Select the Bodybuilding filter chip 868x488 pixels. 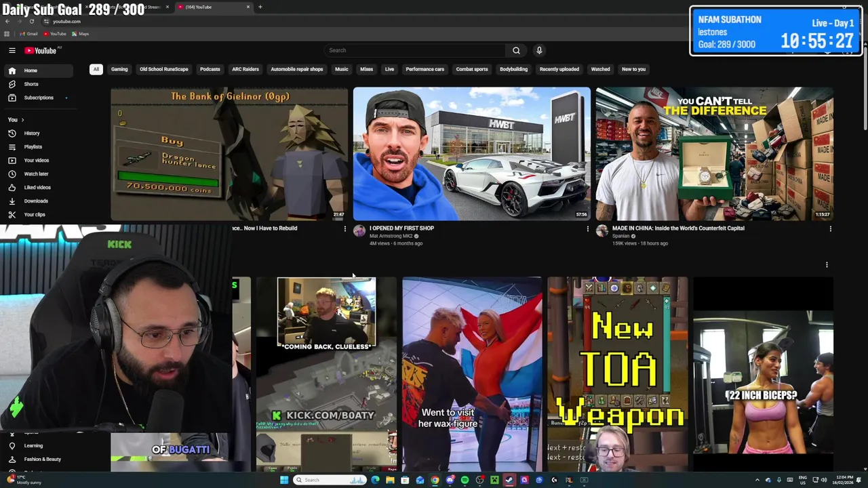pyautogui.click(x=513, y=69)
